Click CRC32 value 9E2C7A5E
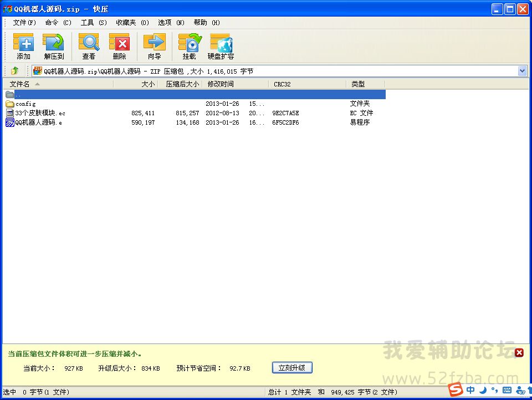Viewport: 532px width, 400px height. (285, 113)
